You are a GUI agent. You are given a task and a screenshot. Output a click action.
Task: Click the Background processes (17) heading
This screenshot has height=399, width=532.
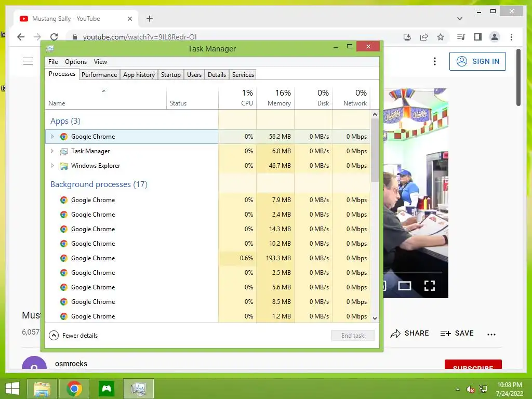click(x=99, y=184)
